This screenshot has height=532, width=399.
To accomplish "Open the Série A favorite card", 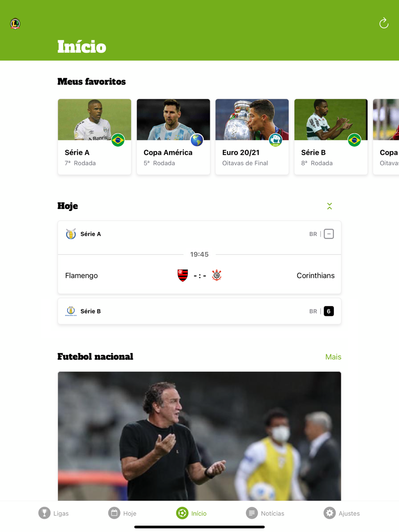I will pos(95,137).
